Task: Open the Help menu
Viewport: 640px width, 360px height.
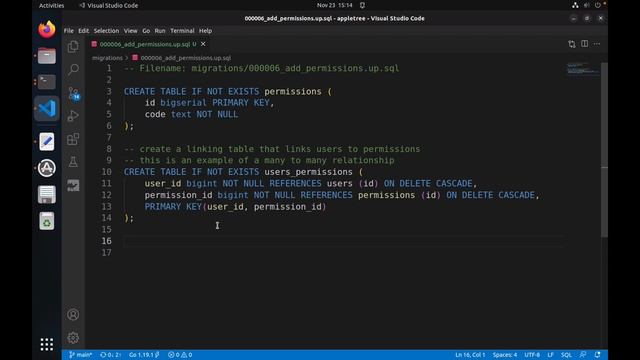Action: tap(205, 31)
